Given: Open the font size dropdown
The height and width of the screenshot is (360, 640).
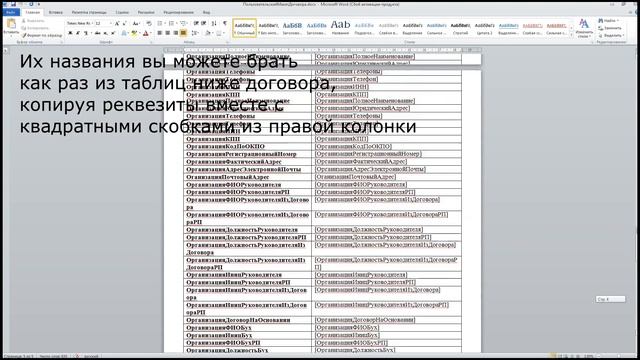Looking at the screenshot, I should (111, 24).
